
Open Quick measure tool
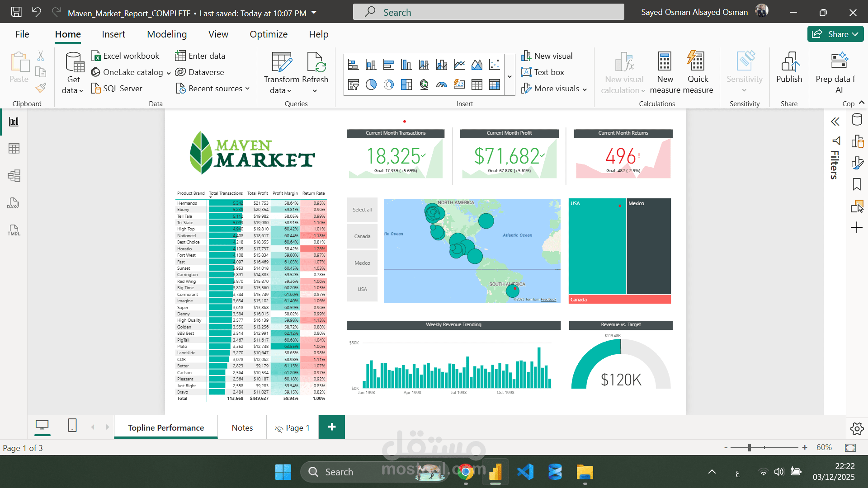pos(697,72)
